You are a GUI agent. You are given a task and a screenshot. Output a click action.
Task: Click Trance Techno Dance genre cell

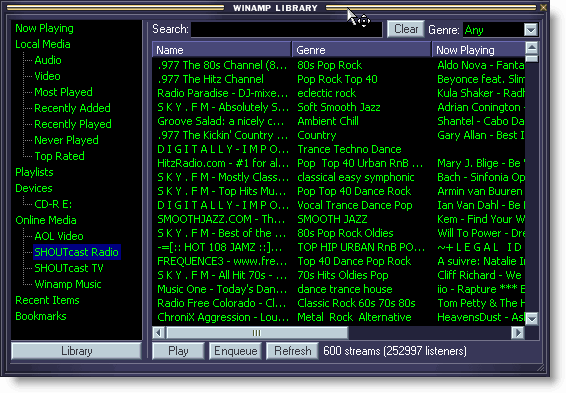[349, 149]
